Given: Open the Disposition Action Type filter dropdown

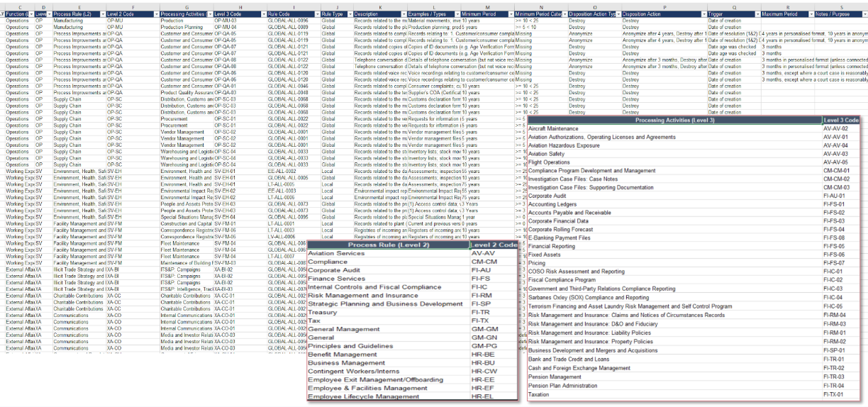Looking at the screenshot, I should click(x=618, y=14).
